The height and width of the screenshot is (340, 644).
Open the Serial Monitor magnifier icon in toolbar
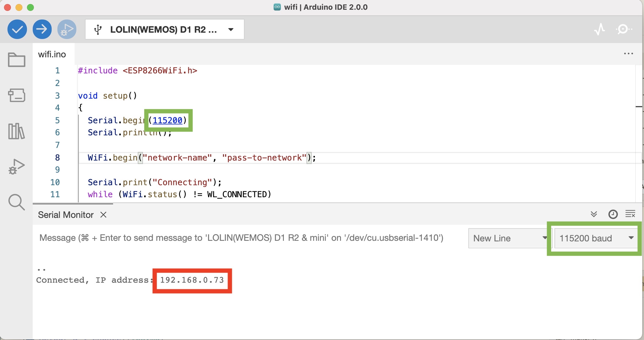[624, 29]
